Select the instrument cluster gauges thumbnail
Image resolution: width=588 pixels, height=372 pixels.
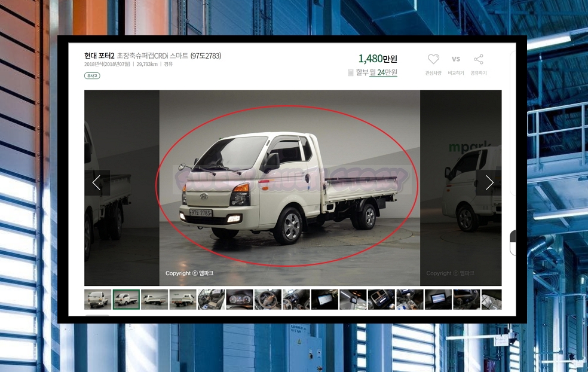(240, 299)
